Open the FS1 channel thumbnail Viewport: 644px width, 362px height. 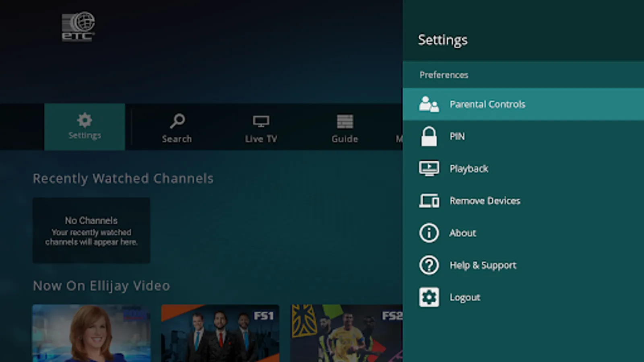220,333
